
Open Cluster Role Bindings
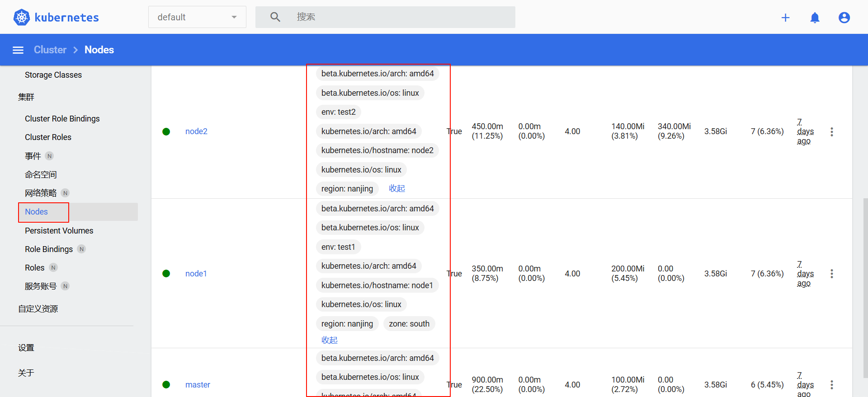pos(62,119)
